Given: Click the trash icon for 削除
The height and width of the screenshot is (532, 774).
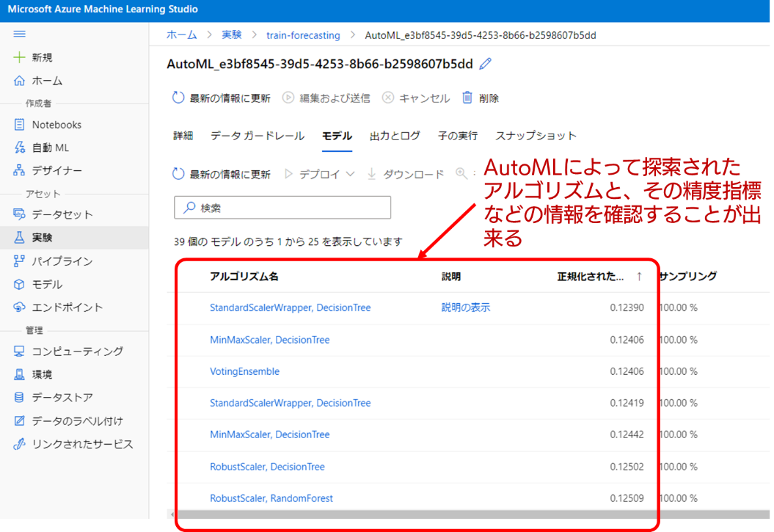Looking at the screenshot, I should (467, 98).
